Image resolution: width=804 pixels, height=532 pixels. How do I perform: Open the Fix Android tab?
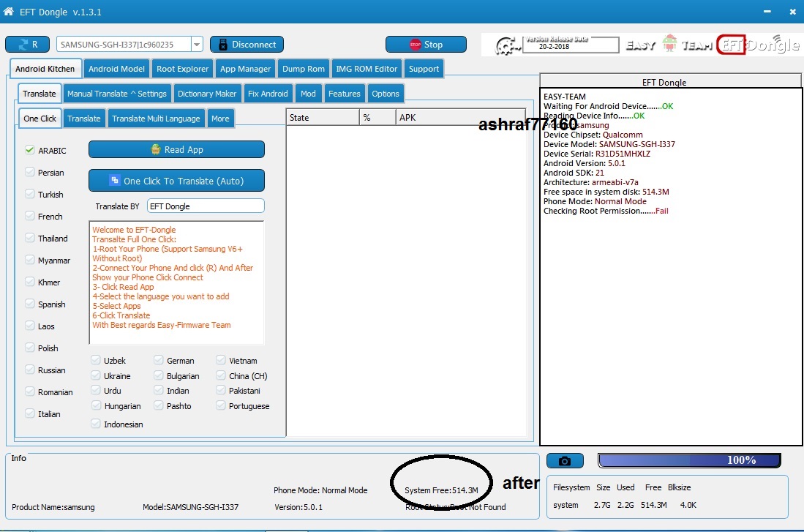[x=268, y=94]
